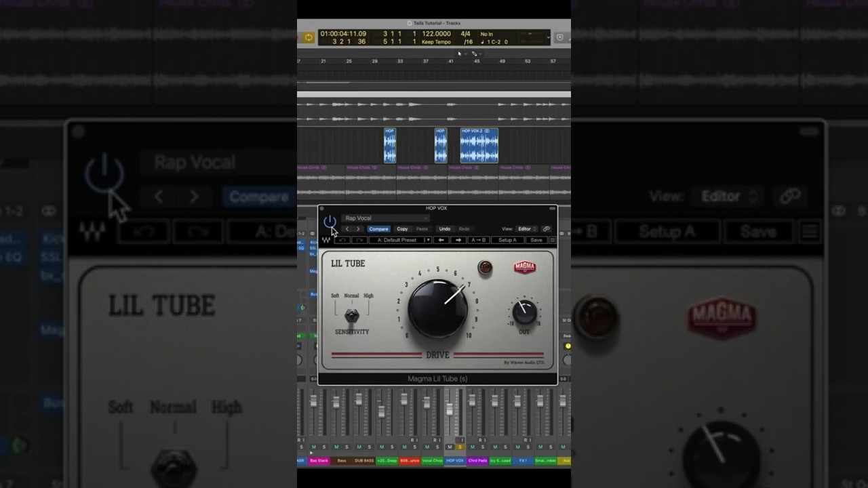Click the red tube indicator lamp
Image resolution: width=868 pixels, height=488 pixels.
[x=485, y=268]
